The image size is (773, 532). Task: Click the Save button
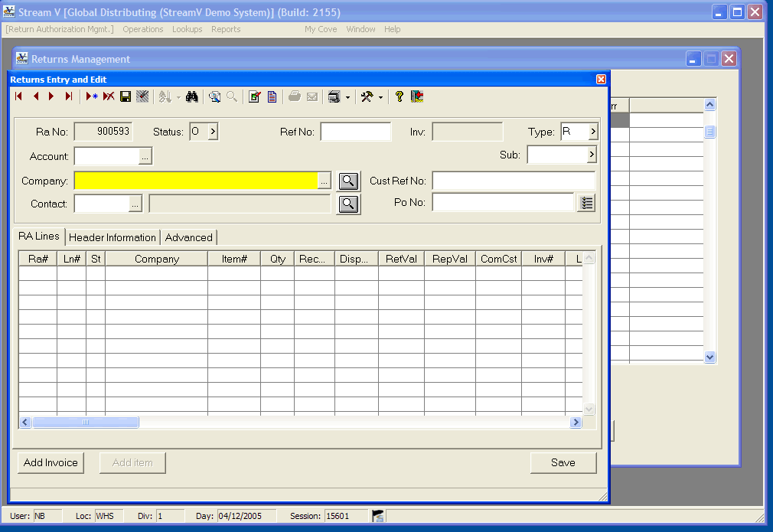pos(563,462)
